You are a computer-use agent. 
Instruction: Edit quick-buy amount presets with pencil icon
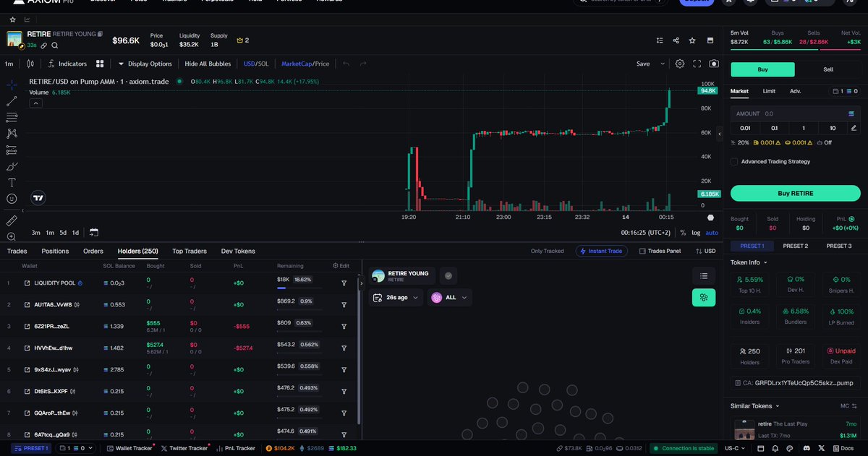(x=854, y=128)
